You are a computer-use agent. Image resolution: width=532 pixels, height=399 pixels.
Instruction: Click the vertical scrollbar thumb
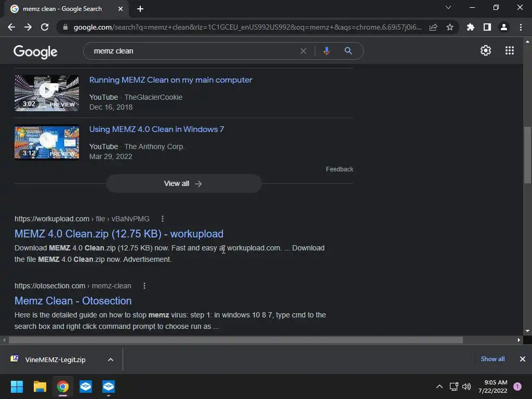click(527, 155)
